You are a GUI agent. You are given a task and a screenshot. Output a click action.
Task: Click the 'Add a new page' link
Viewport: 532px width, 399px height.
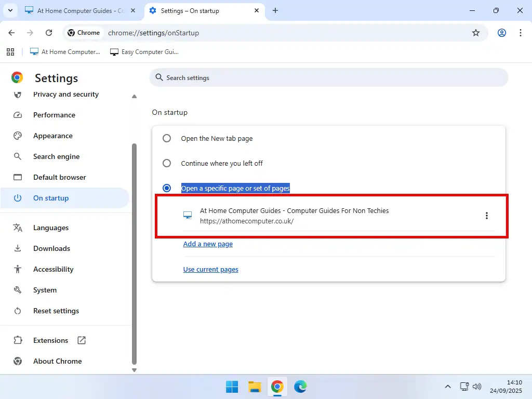click(208, 244)
